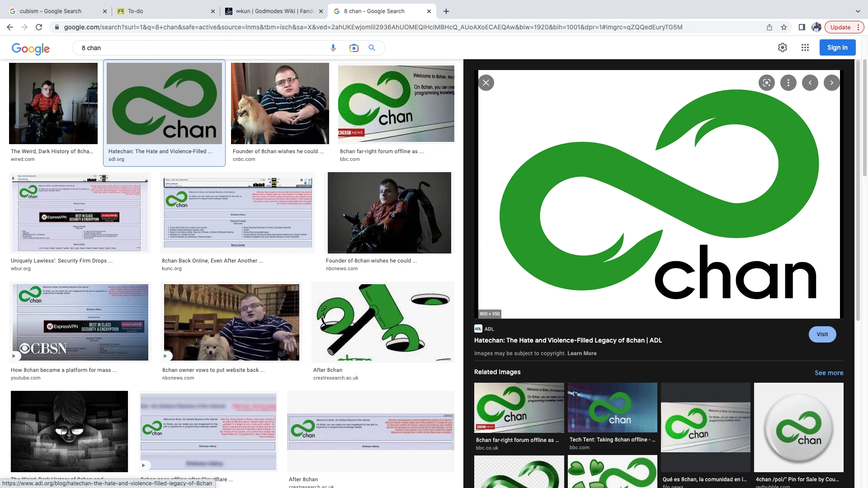The height and width of the screenshot is (488, 868).
Task: Click the Google Lens icon on preview
Action: 766,83
